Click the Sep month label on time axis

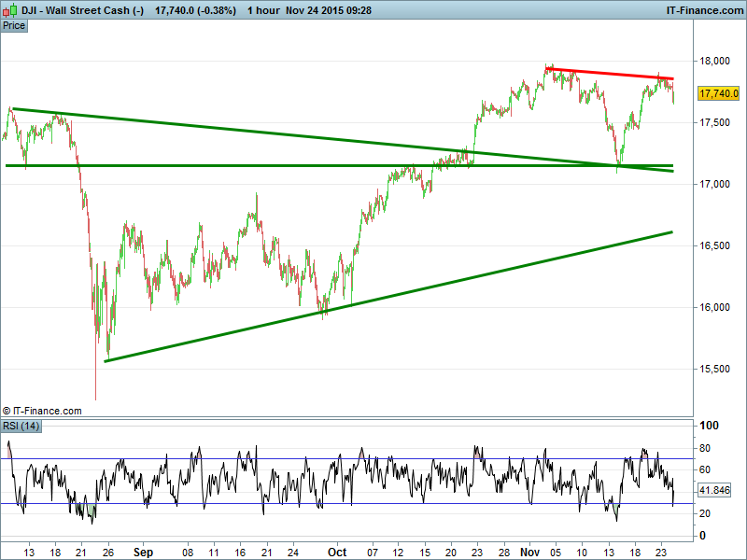pyautogui.click(x=142, y=552)
